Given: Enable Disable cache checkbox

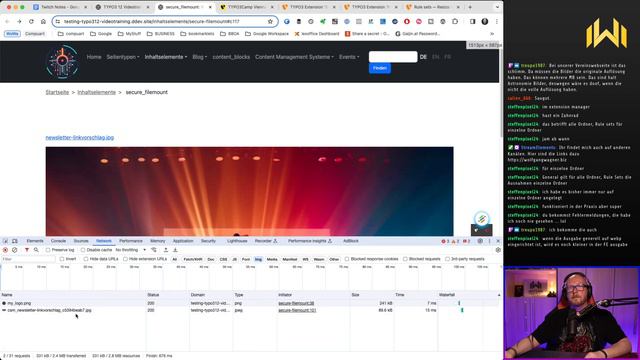Looking at the screenshot, I should click(83, 250).
